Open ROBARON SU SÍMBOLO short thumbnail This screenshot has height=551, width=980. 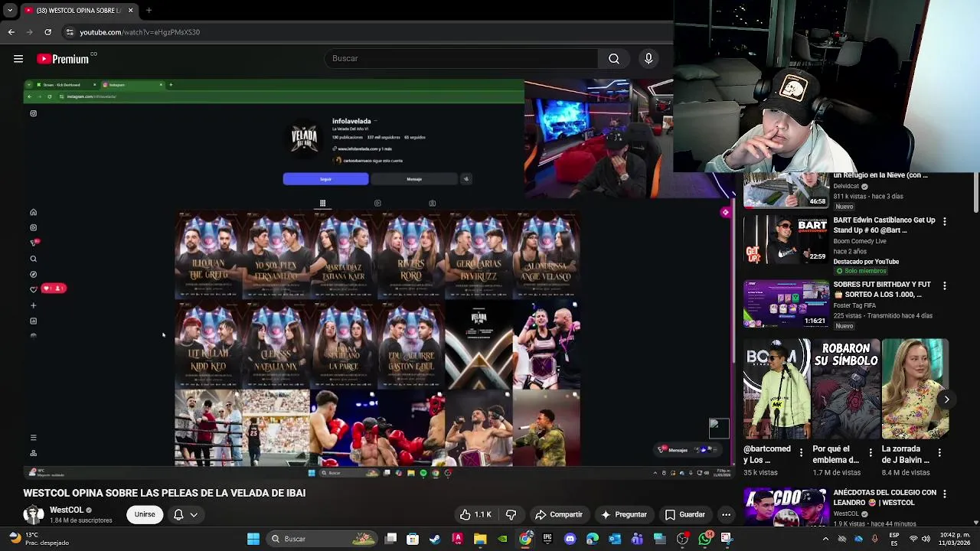tap(846, 389)
